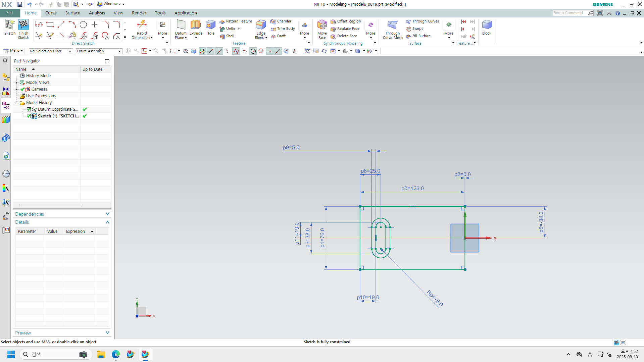The height and width of the screenshot is (362, 644).
Task: Click the Unite boolean button
Action: 230,29
